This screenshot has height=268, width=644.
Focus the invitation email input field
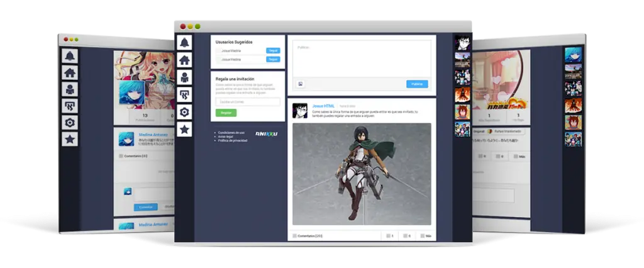point(248,101)
